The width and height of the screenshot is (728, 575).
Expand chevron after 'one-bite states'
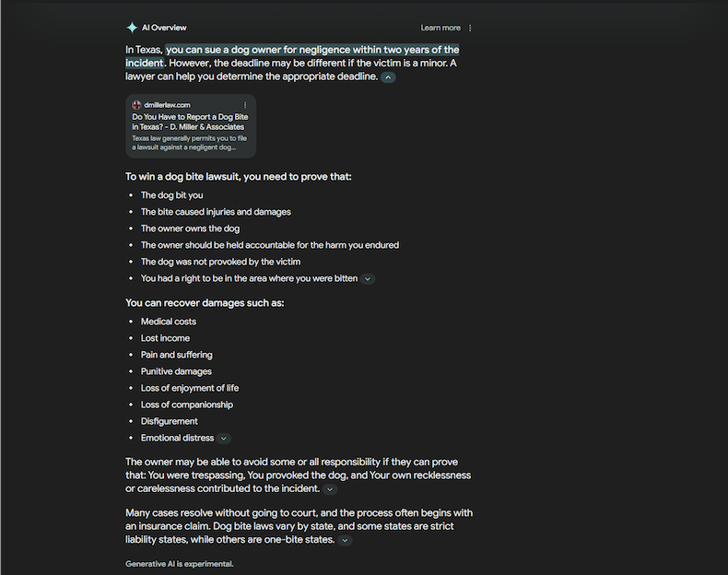click(x=345, y=540)
